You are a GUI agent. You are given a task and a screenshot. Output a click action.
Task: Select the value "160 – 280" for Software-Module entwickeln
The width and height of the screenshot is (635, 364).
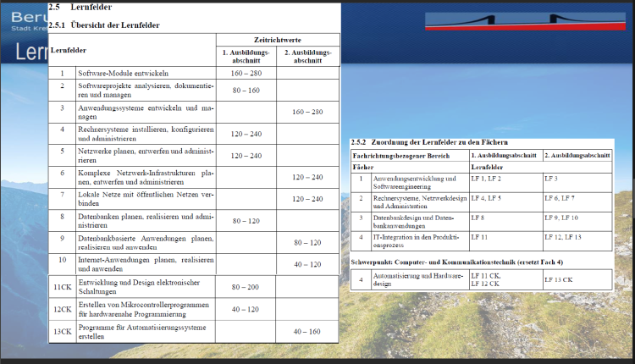[246, 74]
